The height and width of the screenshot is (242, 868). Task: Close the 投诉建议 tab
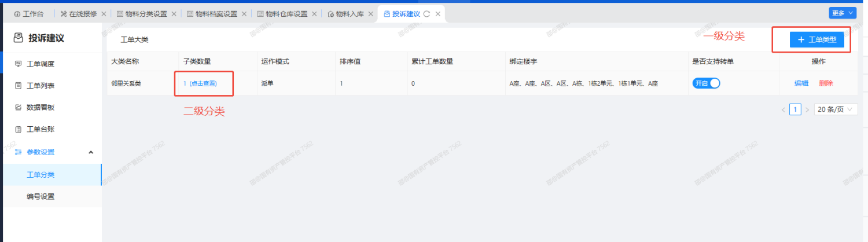coord(437,13)
